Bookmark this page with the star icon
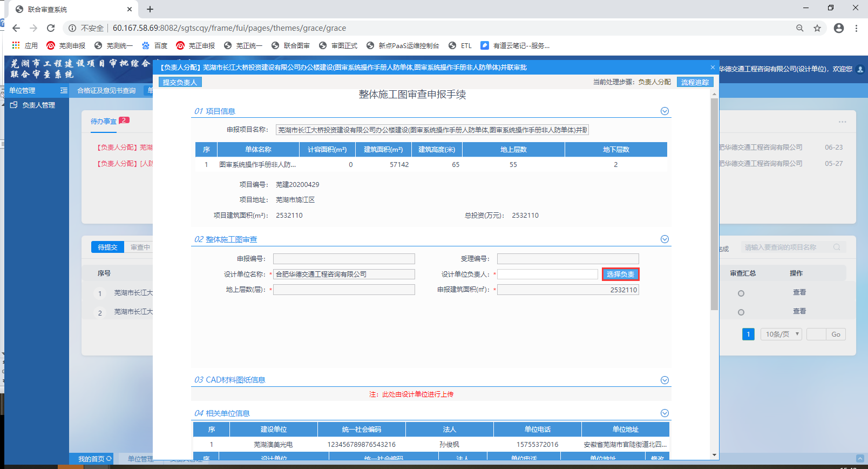868x469 pixels. [817, 28]
